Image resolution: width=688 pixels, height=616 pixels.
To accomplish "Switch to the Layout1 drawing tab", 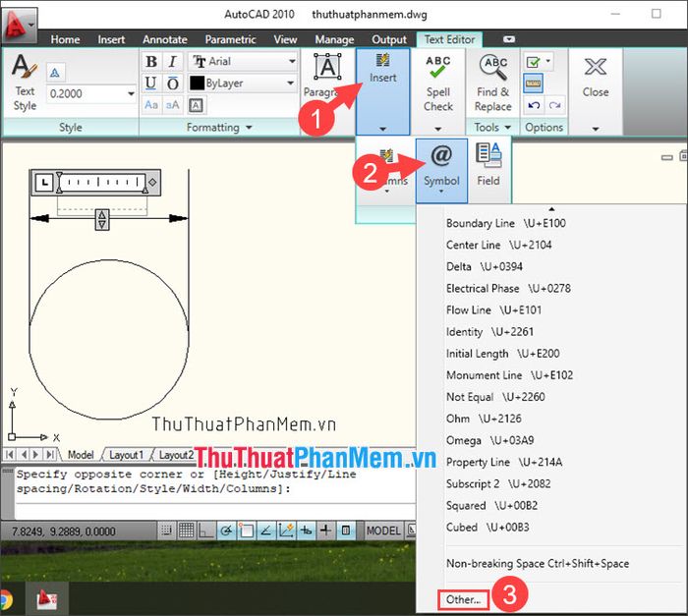I will click(x=125, y=455).
